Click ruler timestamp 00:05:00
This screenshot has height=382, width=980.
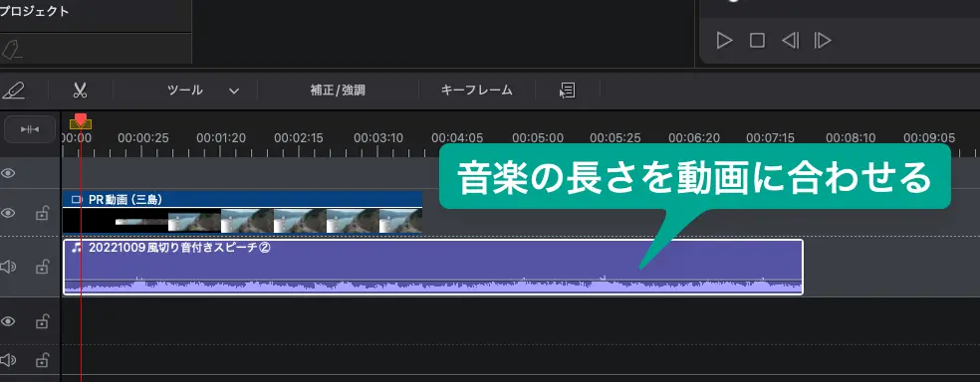[538, 138]
